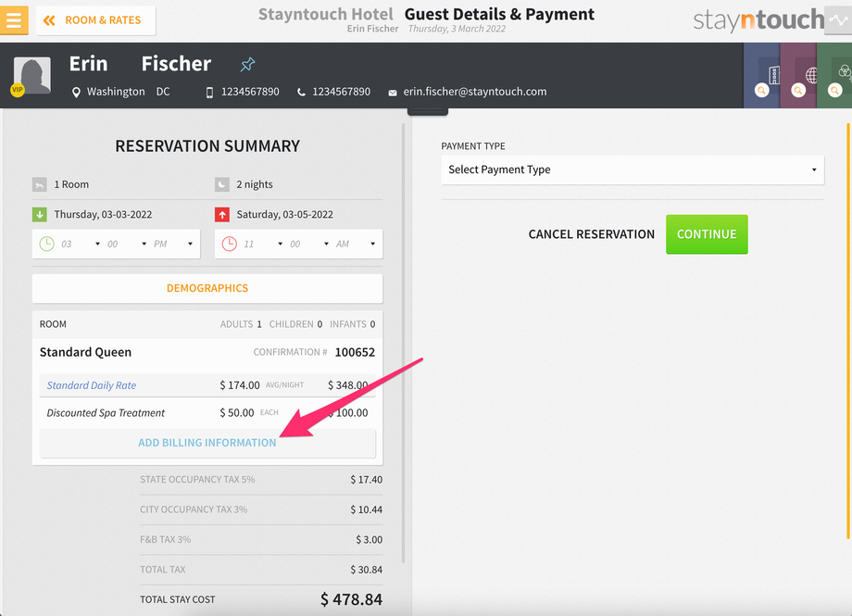Click confirmation number 100652
852x616 pixels.
point(355,352)
